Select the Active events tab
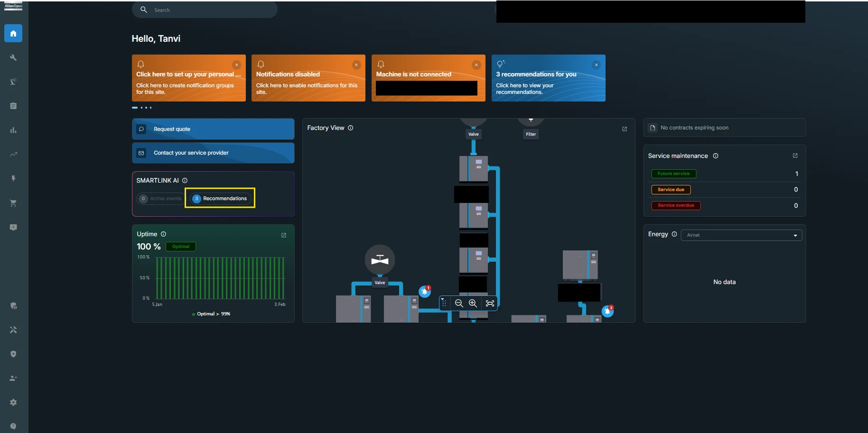This screenshot has height=433, width=868. pos(160,199)
